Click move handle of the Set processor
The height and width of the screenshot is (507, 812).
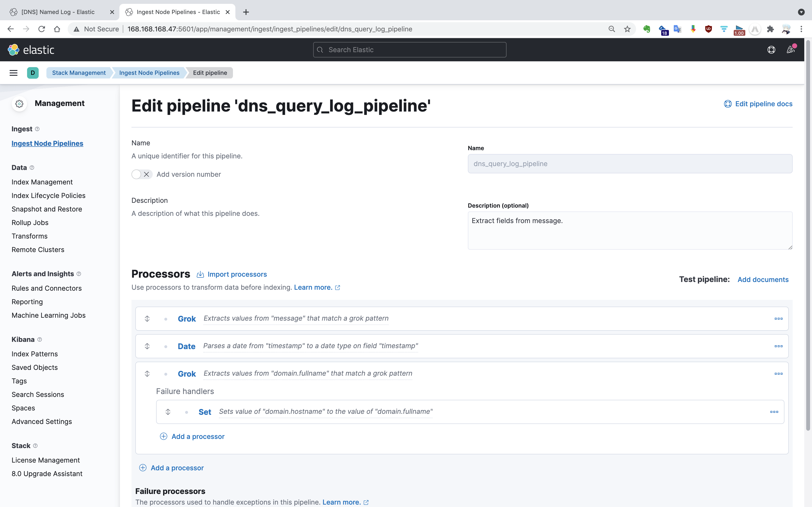[168, 412]
